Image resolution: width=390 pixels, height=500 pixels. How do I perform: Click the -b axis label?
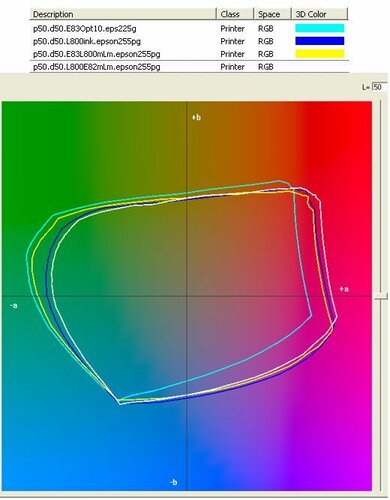(173, 482)
